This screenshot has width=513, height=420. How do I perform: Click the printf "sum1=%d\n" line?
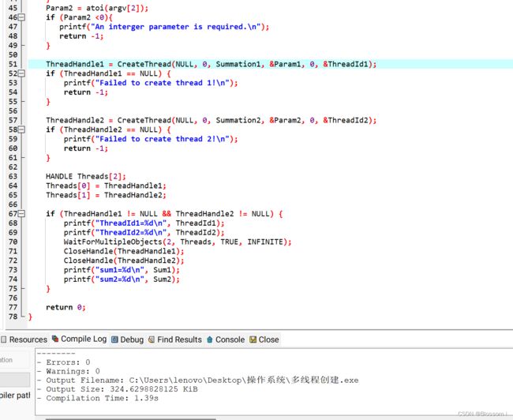click(x=122, y=270)
